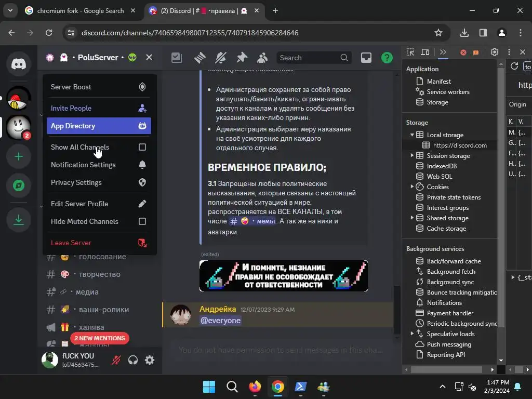The image size is (532, 399).
Task: Click Leave Server in red
Action: pos(99,243)
